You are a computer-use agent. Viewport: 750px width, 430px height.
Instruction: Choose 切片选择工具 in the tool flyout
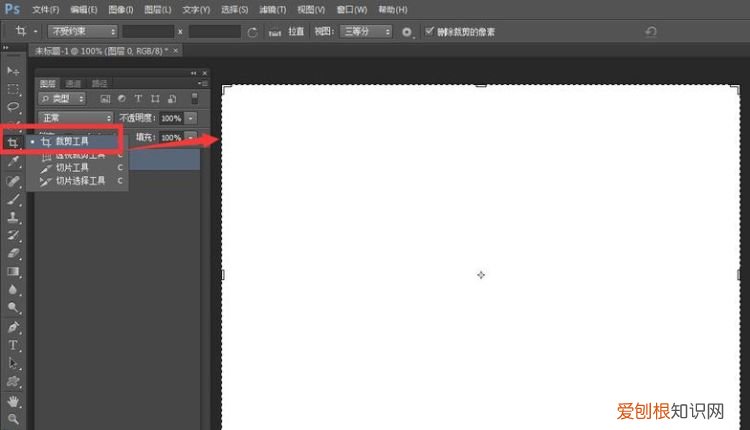click(77, 181)
